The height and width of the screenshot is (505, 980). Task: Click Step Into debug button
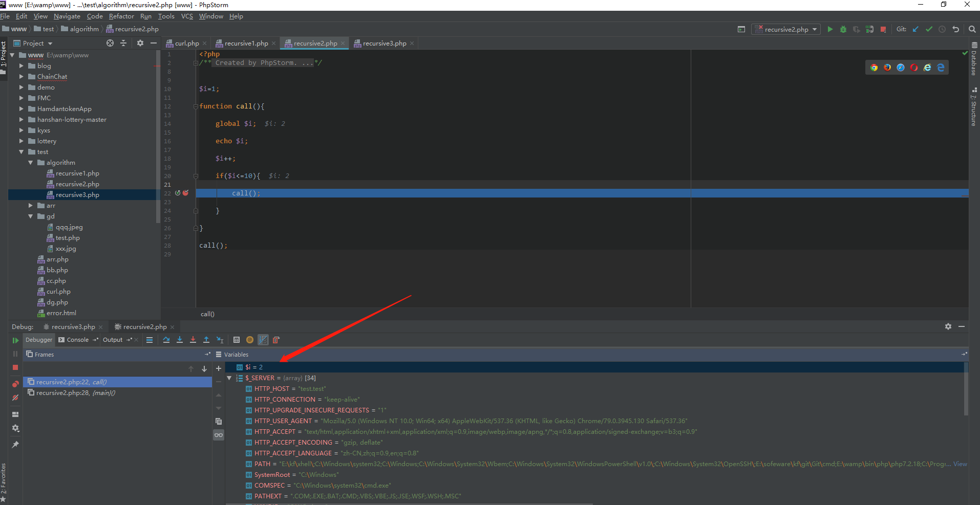tap(180, 340)
